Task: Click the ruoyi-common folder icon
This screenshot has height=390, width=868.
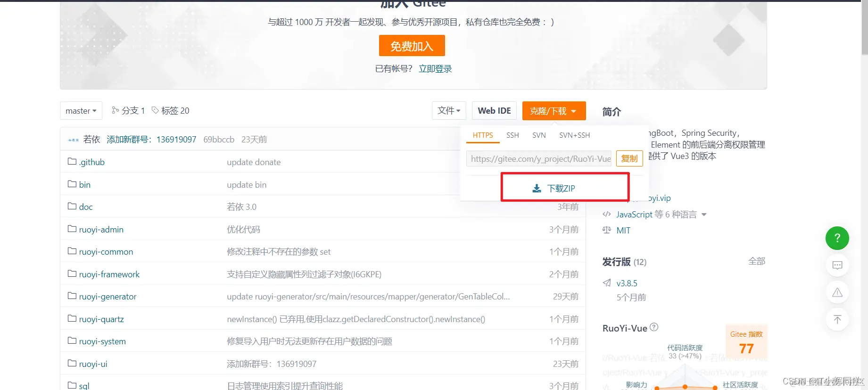Action: tap(72, 251)
